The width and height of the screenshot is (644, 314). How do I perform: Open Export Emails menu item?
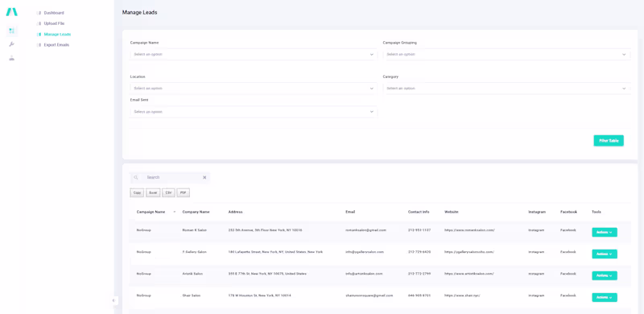(56, 45)
